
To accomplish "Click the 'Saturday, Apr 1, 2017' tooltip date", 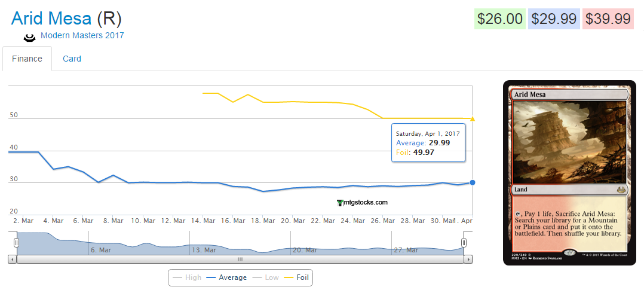I will pyautogui.click(x=428, y=133).
